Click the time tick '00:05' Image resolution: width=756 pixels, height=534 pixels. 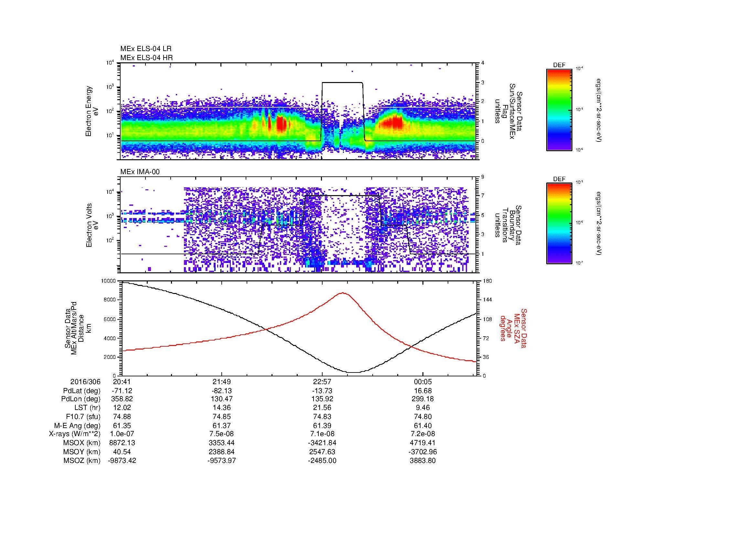(x=423, y=382)
